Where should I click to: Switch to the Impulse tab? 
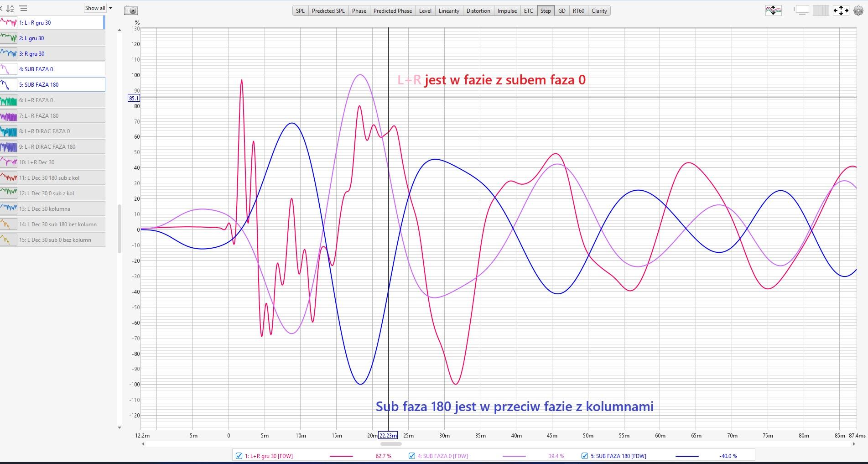(x=507, y=11)
